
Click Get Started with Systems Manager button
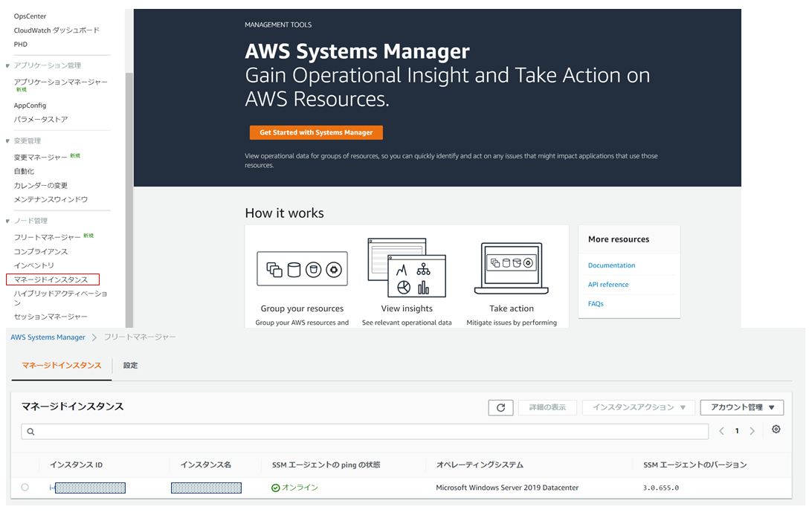coord(316,132)
